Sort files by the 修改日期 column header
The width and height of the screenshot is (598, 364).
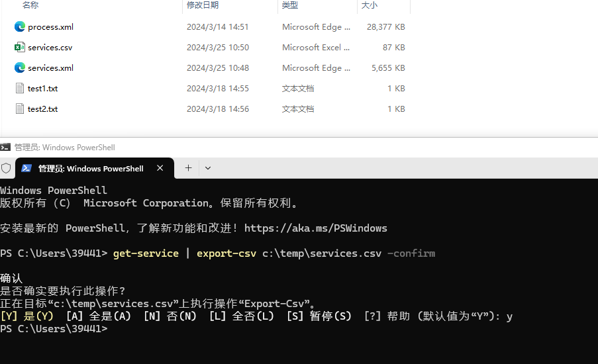[203, 5]
